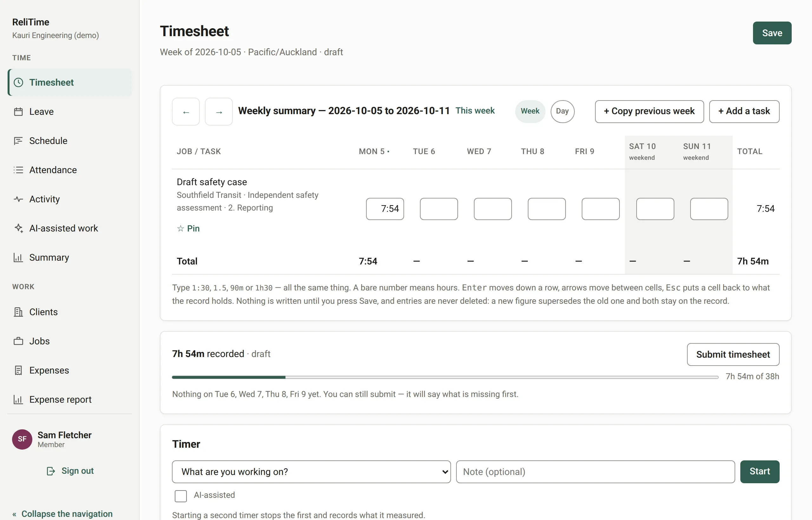Switch to Day view
Image resolution: width=812 pixels, height=520 pixels.
pos(562,111)
